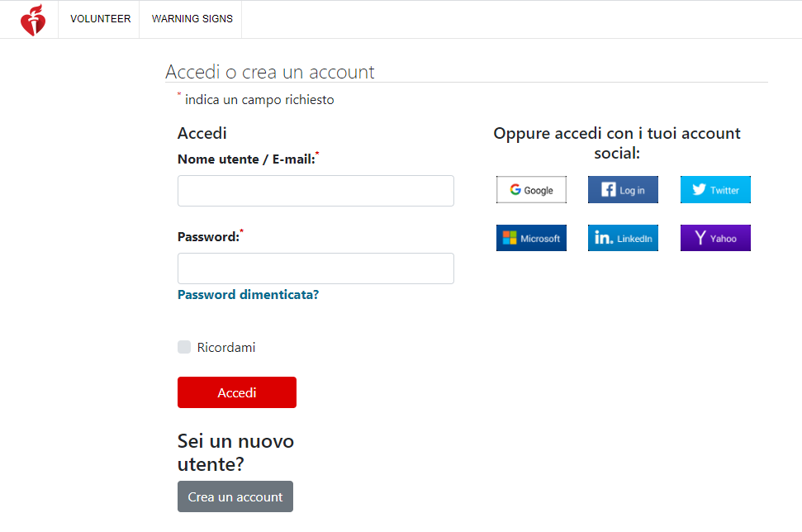This screenshot has width=802, height=532.
Task: Click the Crea un account button
Action: [x=235, y=496]
